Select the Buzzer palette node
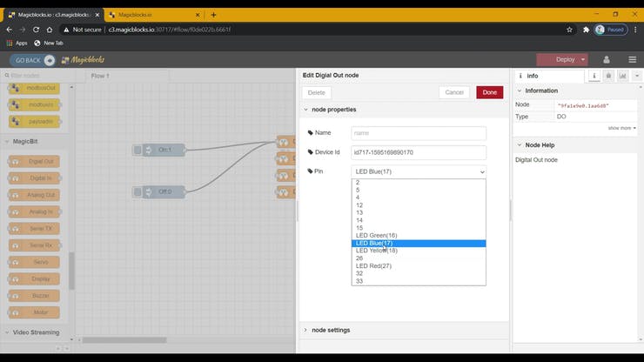This screenshot has height=362, width=644. (x=35, y=296)
